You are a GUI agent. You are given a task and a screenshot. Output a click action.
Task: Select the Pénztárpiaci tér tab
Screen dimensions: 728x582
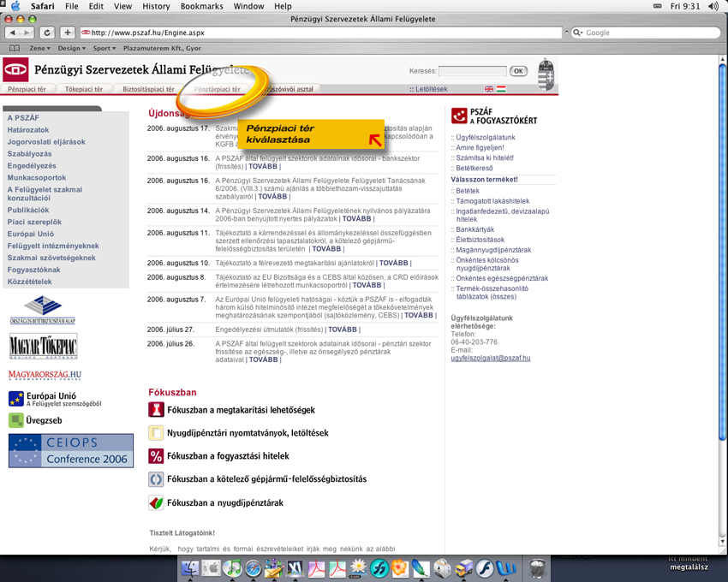pos(218,89)
